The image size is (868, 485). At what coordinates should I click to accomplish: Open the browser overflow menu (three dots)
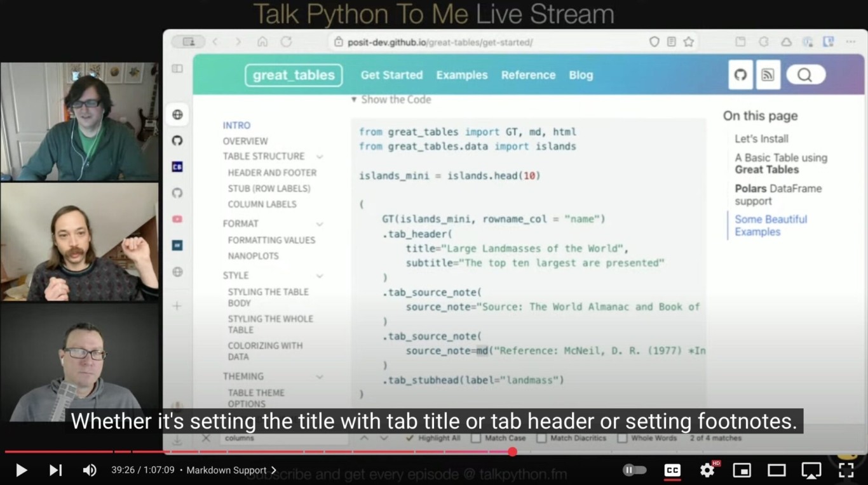851,42
